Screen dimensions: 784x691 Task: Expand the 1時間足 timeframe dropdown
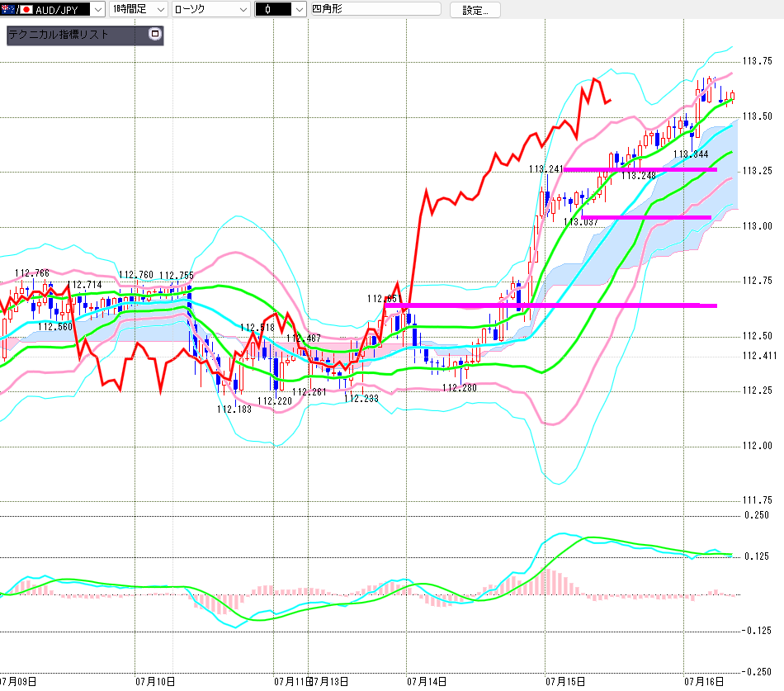point(160,9)
